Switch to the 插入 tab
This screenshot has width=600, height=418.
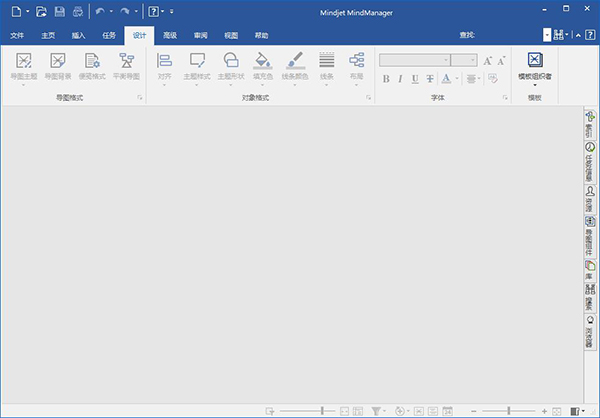(x=78, y=36)
